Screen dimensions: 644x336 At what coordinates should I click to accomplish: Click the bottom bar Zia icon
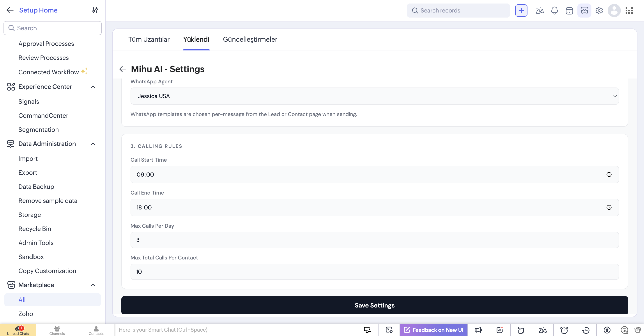coord(543,330)
